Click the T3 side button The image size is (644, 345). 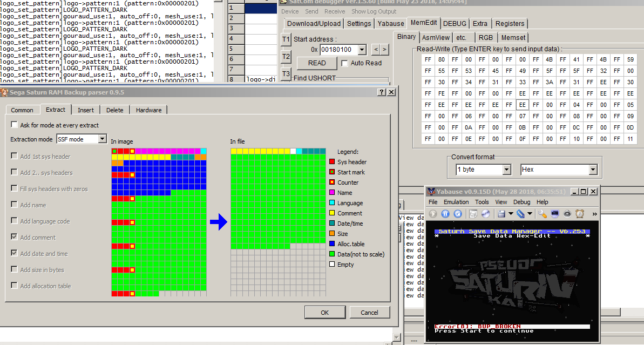pyautogui.click(x=286, y=74)
